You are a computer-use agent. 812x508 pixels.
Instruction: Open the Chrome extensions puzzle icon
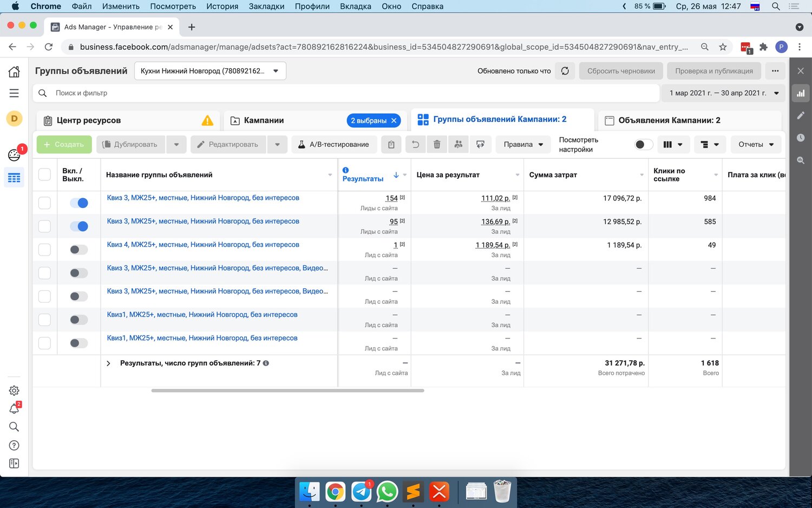point(763,47)
